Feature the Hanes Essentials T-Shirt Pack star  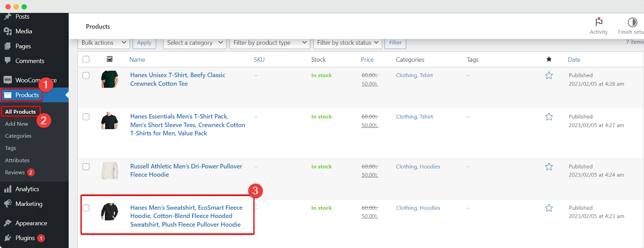click(x=549, y=117)
